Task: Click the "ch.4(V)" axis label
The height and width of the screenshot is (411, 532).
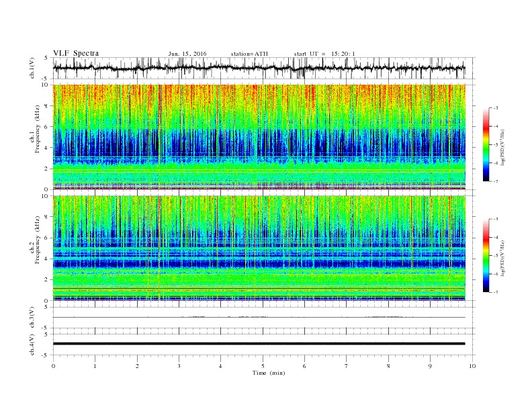Action: point(32,345)
